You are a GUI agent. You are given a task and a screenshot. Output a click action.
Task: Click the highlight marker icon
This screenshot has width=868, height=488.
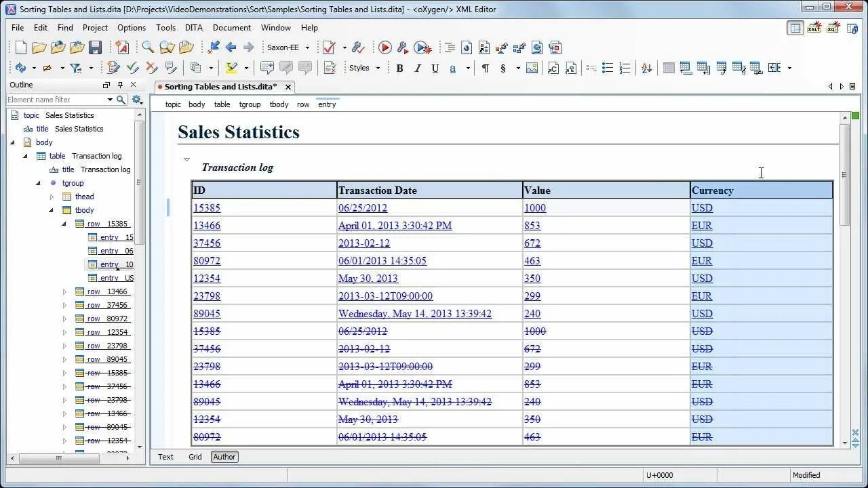(231, 68)
